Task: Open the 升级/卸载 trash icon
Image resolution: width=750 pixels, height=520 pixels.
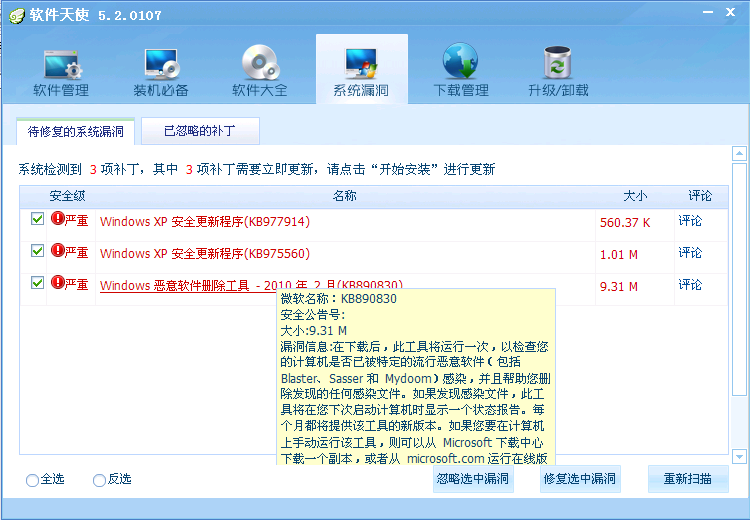Action: tap(558, 71)
